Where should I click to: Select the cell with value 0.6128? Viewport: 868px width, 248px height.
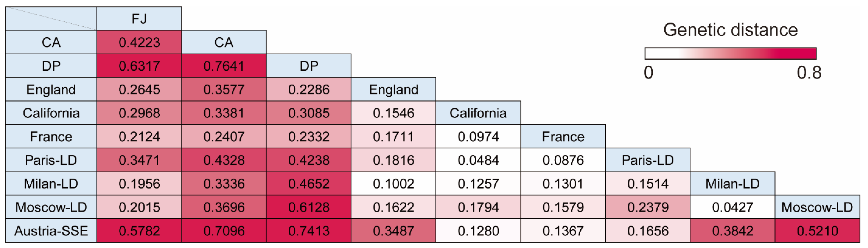309,207
